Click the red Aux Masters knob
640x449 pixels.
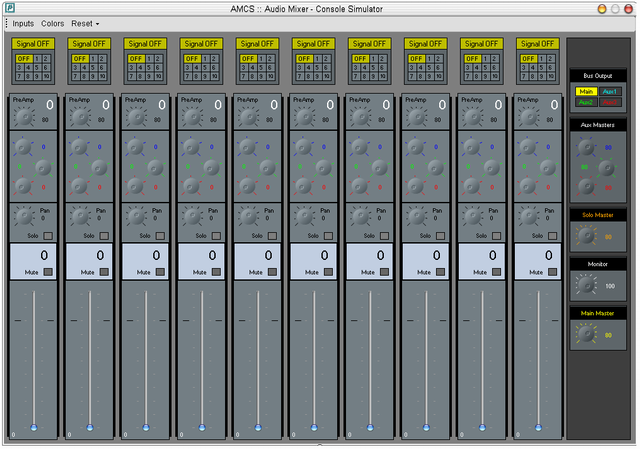(586, 187)
